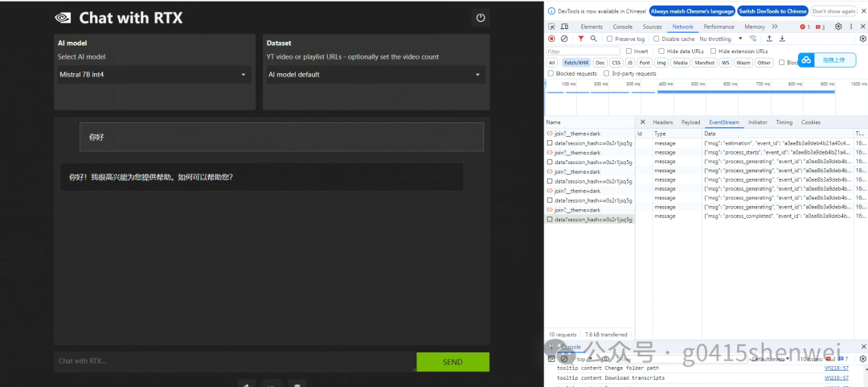The height and width of the screenshot is (387, 868).
Task: Import HAR file upload arrow
Action: tap(769, 39)
